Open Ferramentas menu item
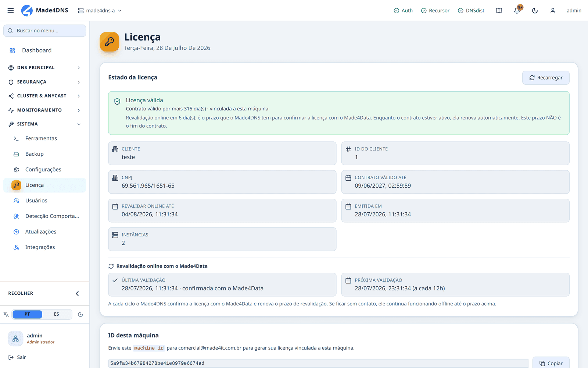 (x=45, y=138)
